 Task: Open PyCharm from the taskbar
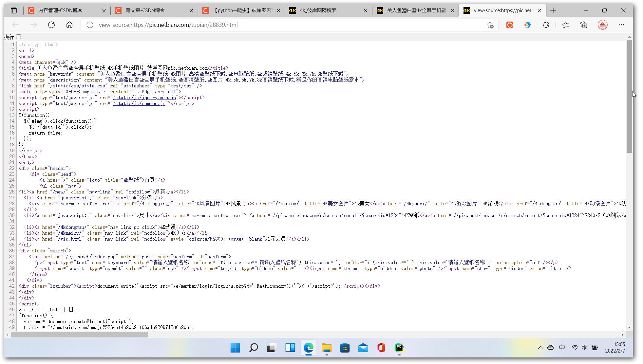(399, 348)
